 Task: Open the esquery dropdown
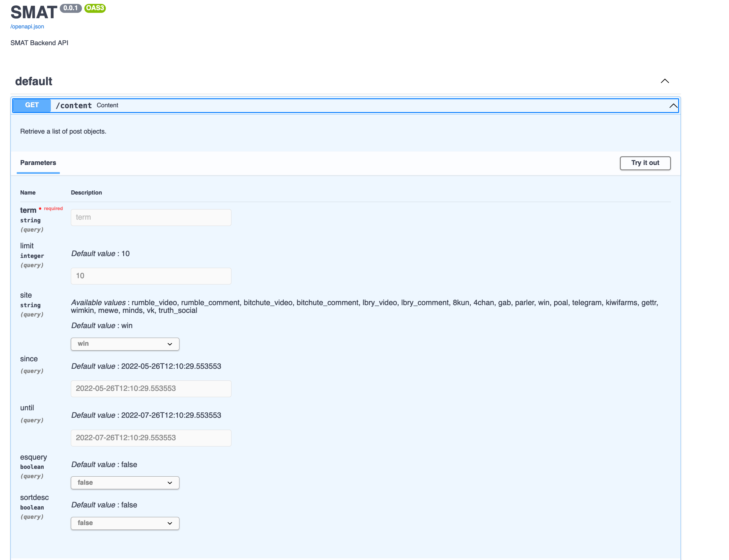pyautogui.click(x=125, y=482)
